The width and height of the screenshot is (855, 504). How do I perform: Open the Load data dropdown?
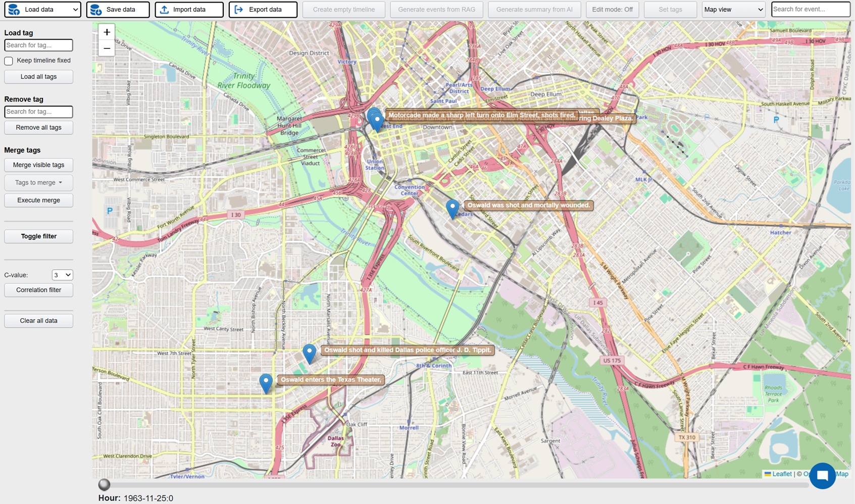(x=42, y=10)
